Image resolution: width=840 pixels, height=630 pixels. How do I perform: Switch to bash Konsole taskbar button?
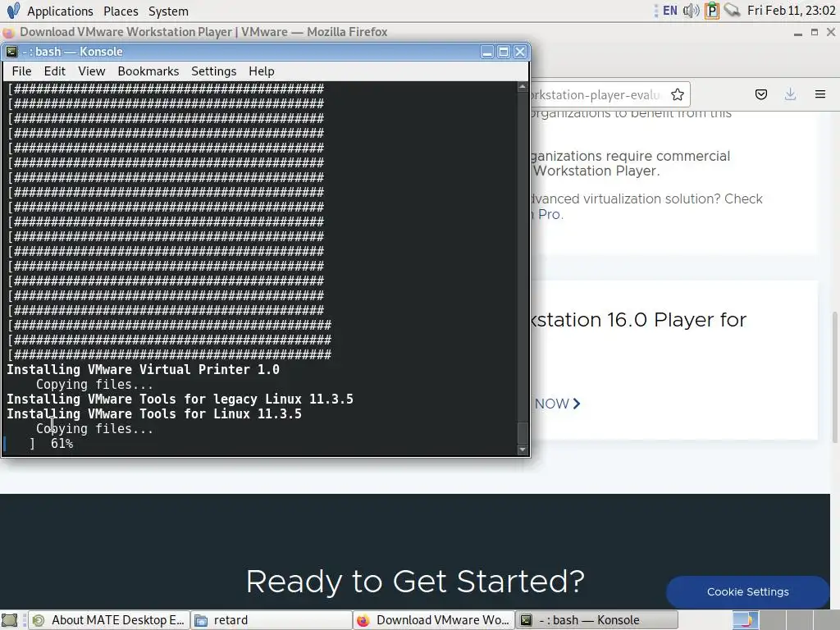tap(596, 620)
